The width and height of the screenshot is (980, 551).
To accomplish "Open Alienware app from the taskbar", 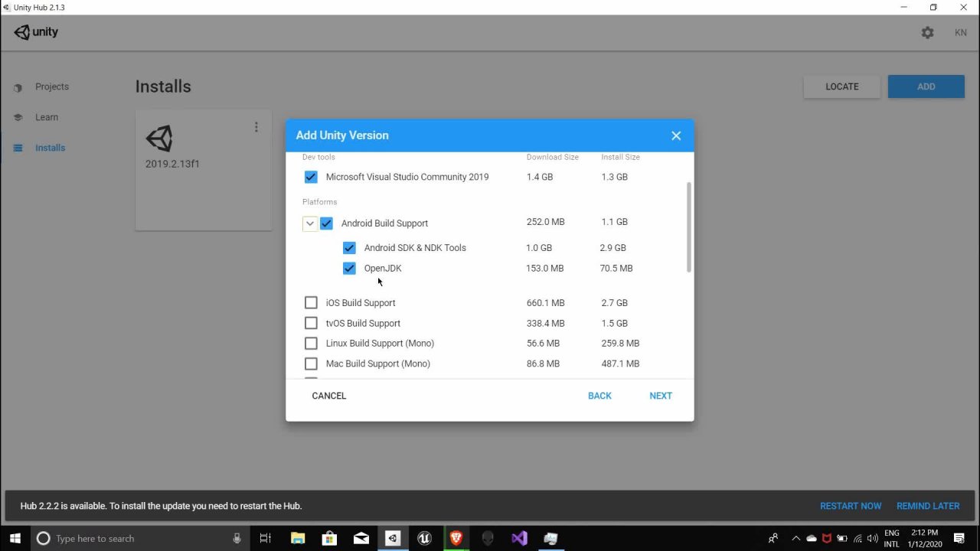I will click(488, 539).
